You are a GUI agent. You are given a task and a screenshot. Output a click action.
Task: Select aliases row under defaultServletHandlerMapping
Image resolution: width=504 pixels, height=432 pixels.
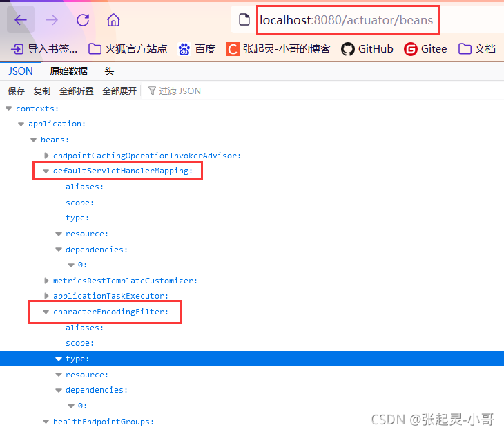pos(252,187)
